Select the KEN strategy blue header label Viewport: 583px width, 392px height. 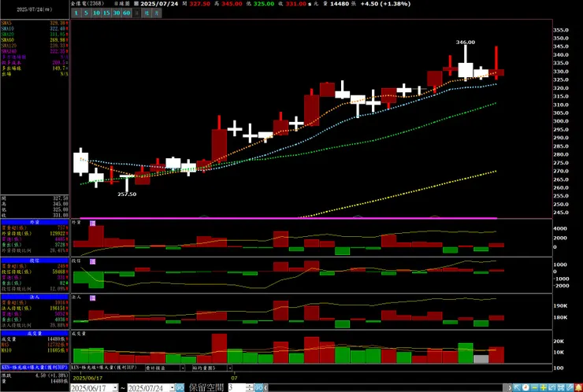pos(35,367)
